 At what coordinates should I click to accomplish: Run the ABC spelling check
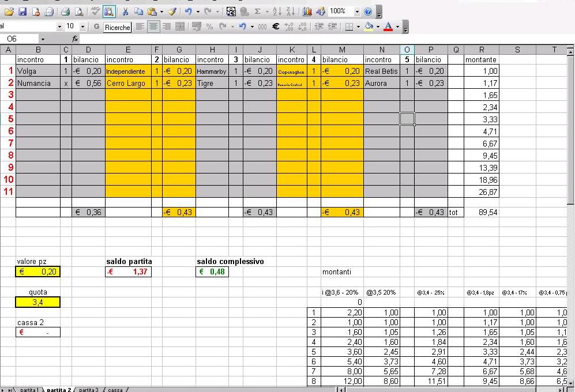pyautogui.click(x=95, y=12)
